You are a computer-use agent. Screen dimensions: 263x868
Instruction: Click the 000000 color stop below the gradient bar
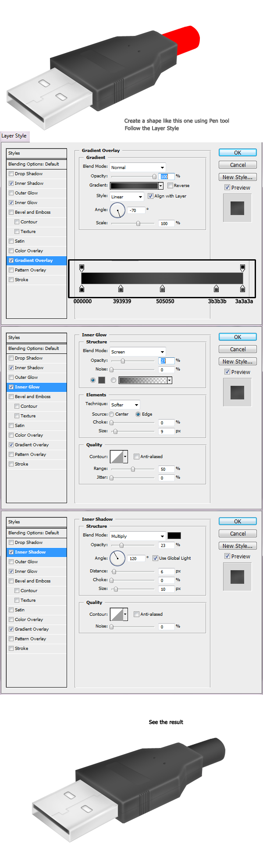[82, 289]
